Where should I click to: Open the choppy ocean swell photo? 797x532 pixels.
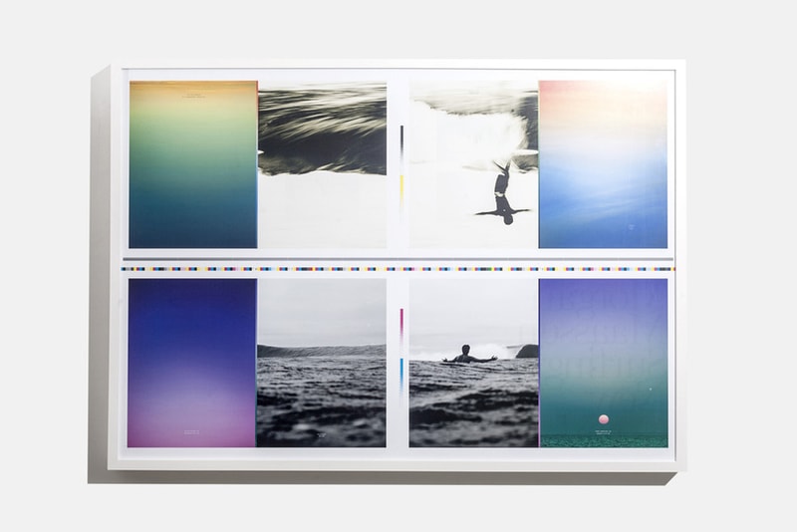click(321, 363)
